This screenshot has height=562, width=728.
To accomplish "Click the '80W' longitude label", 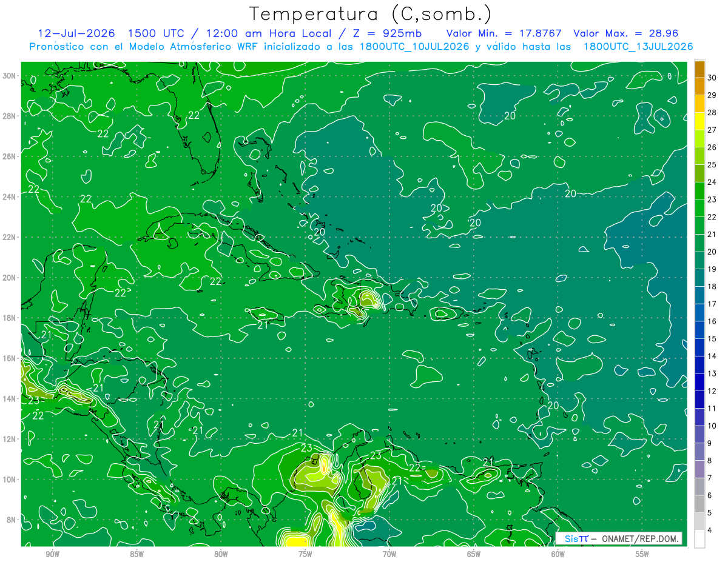I will point(221,554).
